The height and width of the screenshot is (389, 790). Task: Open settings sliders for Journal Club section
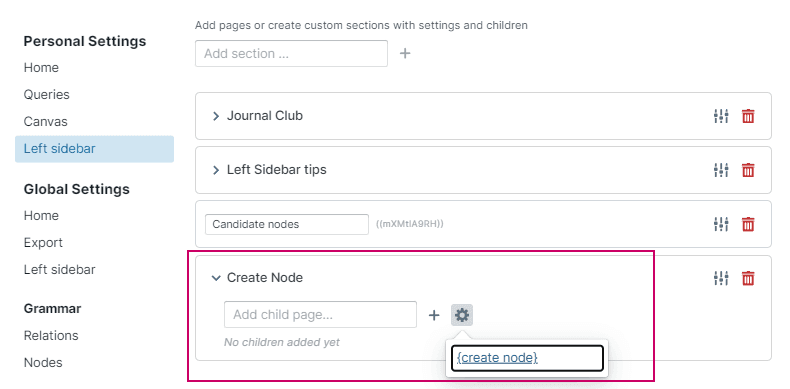721,116
